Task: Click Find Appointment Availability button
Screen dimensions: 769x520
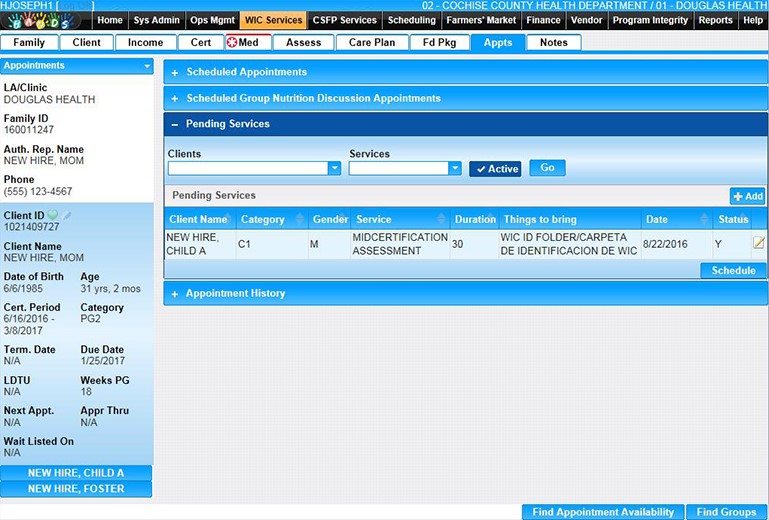Action: coord(602,512)
